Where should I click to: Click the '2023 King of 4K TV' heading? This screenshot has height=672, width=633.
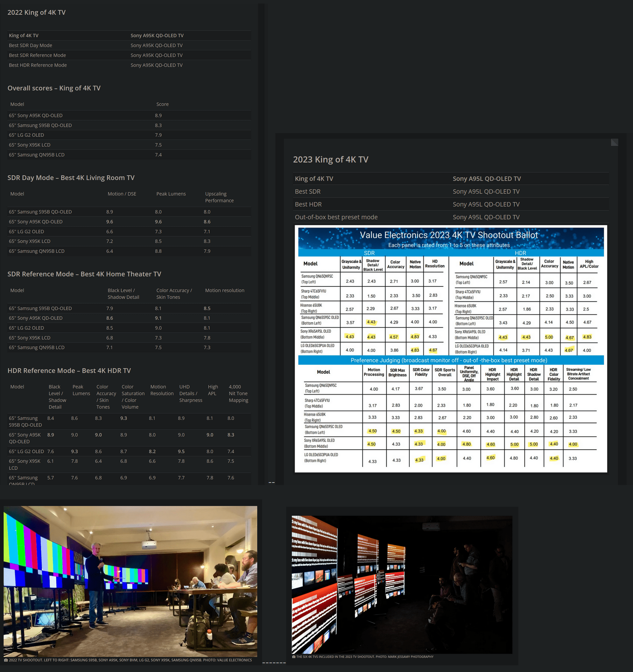coord(331,160)
